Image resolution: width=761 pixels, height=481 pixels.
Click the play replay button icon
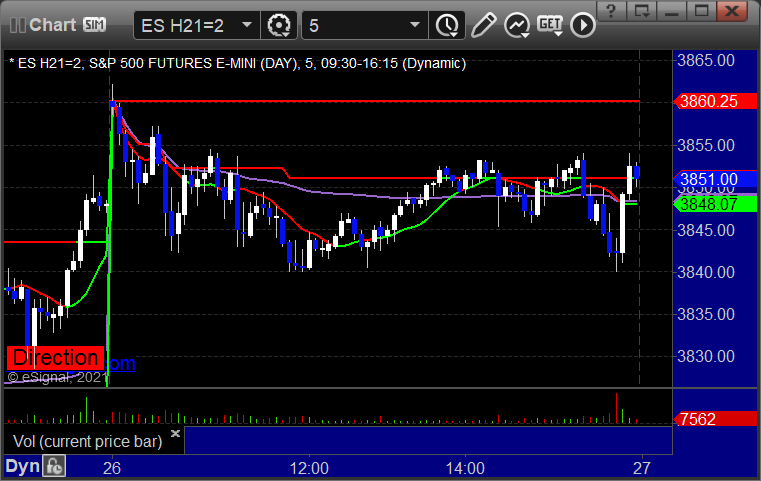coord(582,25)
